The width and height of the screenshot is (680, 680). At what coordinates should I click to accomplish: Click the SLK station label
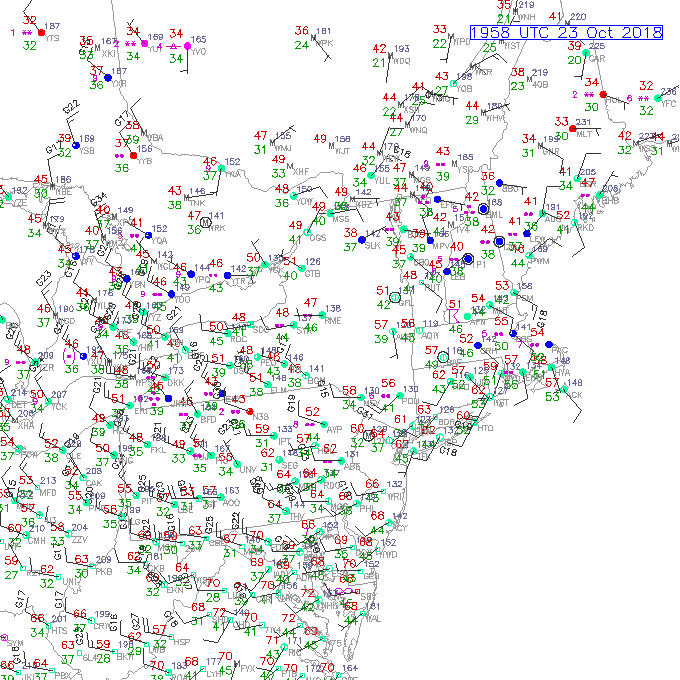373,245
